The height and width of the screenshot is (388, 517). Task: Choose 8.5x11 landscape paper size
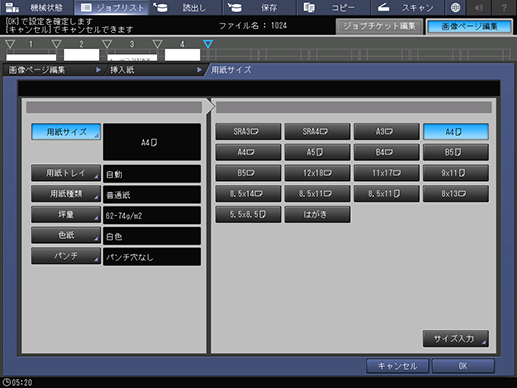click(317, 194)
